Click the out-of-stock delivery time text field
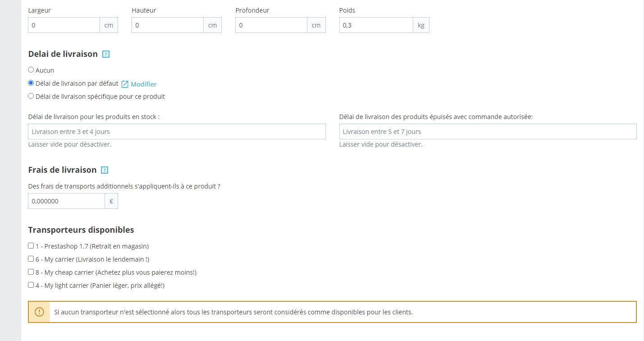 488,132
